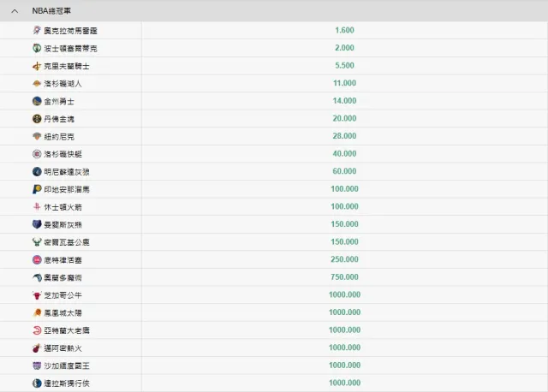
Task: Choose the 28.000 odds for Knicks
Action: pyautogui.click(x=344, y=136)
